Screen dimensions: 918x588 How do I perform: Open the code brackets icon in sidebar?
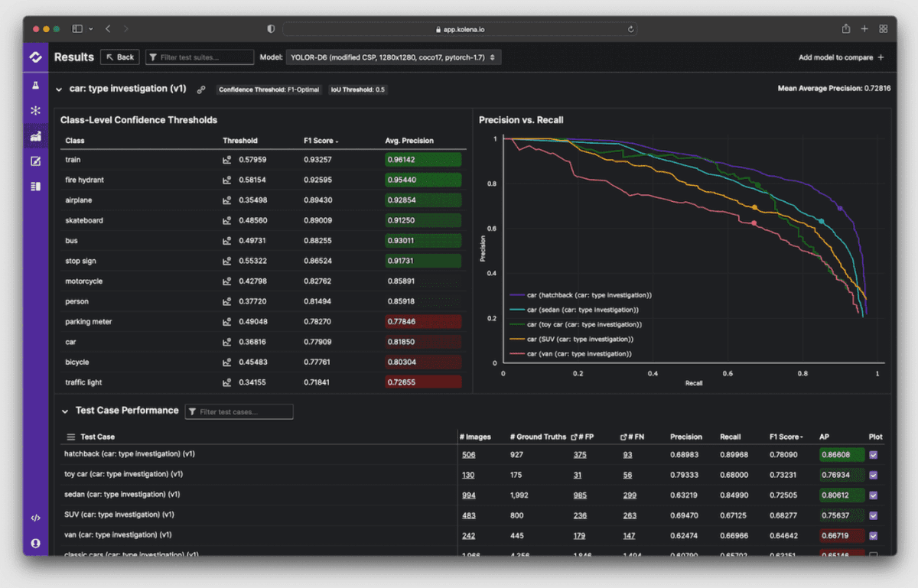[x=35, y=518]
